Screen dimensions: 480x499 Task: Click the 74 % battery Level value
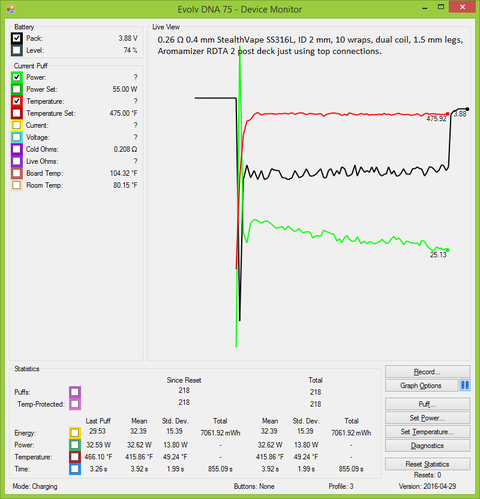(130, 50)
